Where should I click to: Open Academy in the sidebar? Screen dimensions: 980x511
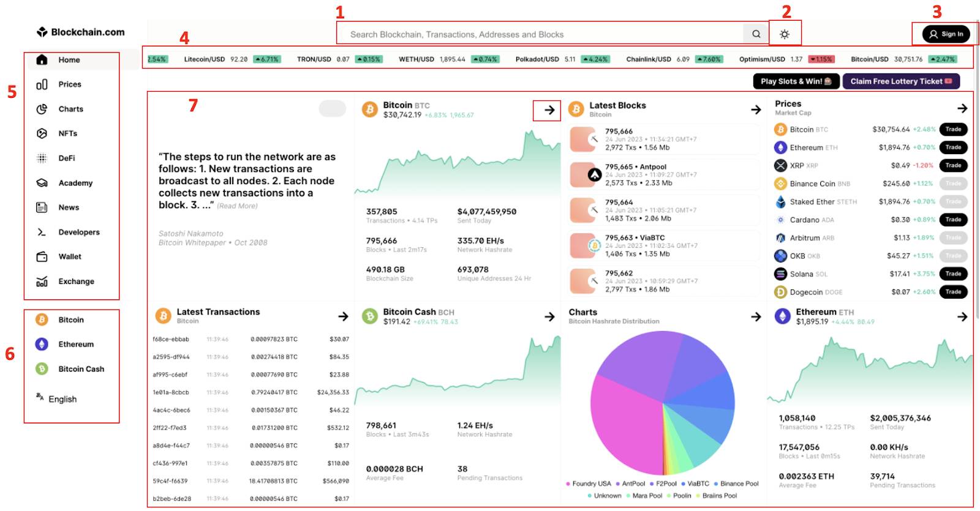[x=75, y=183]
